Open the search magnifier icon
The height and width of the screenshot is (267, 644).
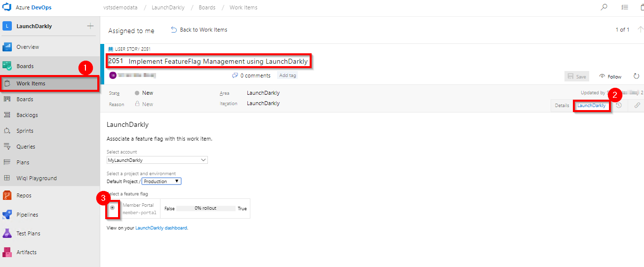pyautogui.click(x=604, y=7)
